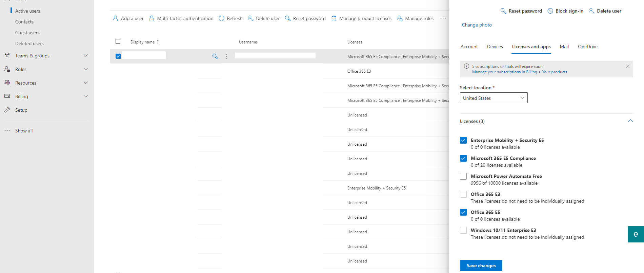644x273 pixels.
Task: Click toolbar Delete user icon
Action: 250,18
